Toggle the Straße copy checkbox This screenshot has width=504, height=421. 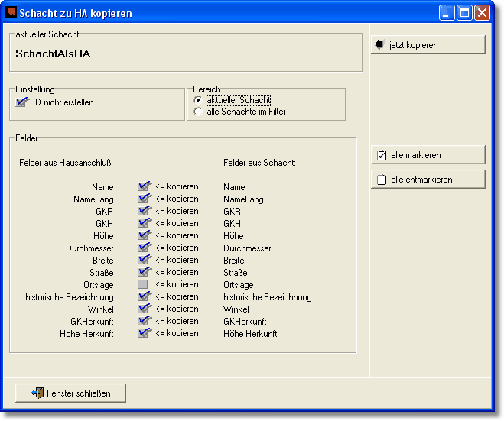click(x=144, y=272)
